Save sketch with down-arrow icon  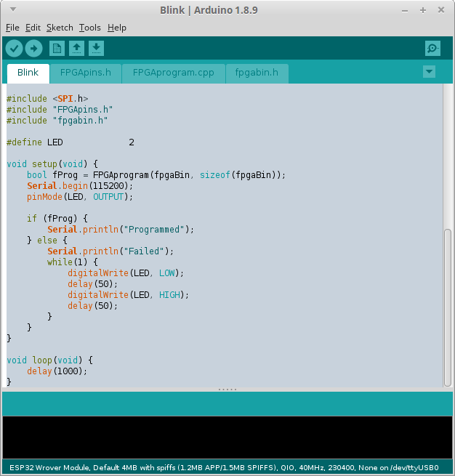pos(96,48)
